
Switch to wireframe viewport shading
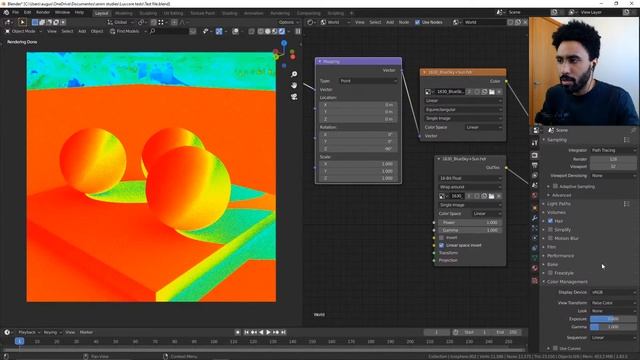261,31
